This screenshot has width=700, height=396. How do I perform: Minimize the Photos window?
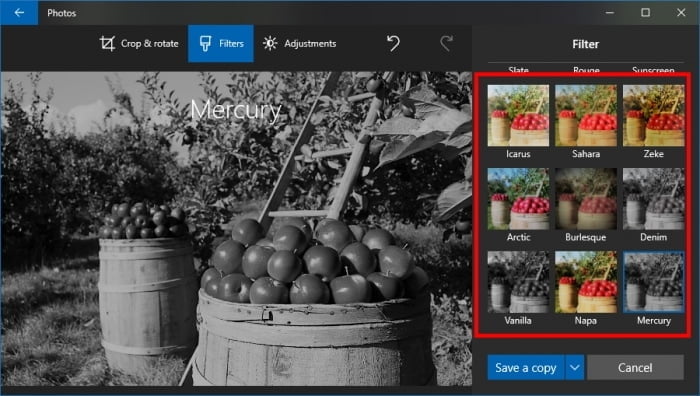pyautogui.click(x=610, y=13)
